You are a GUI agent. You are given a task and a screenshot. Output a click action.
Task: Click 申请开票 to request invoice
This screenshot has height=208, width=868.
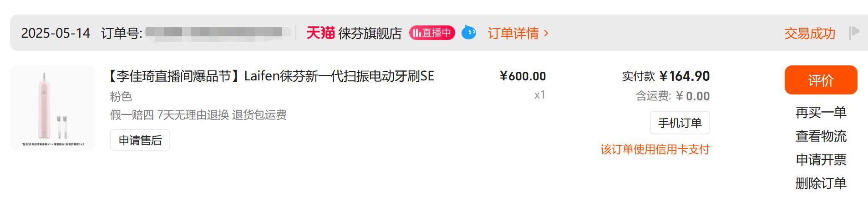tap(821, 159)
